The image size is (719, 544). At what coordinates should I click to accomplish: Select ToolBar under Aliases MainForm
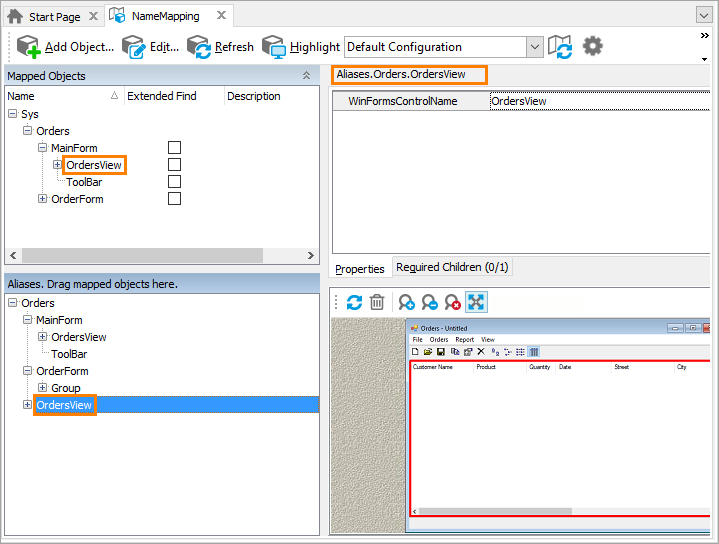pos(69,354)
